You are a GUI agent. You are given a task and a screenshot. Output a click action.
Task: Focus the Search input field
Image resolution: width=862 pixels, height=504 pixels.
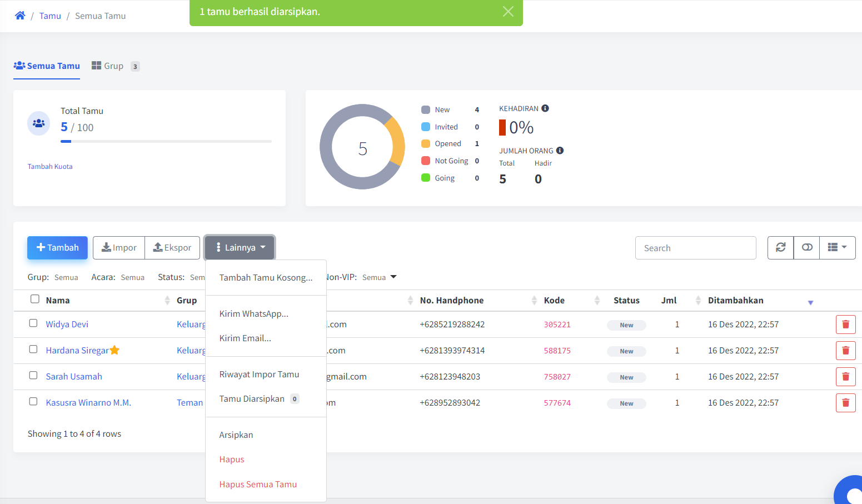[x=696, y=248]
